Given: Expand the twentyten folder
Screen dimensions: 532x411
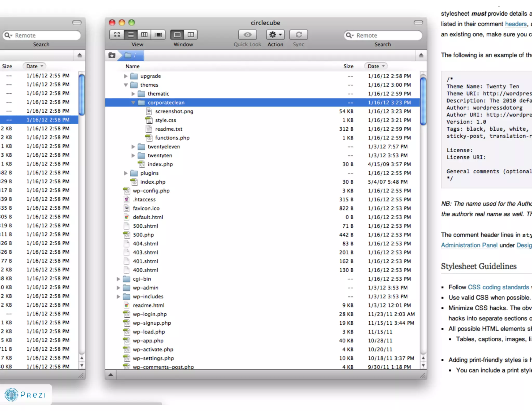Looking at the screenshot, I should point(133,156).
